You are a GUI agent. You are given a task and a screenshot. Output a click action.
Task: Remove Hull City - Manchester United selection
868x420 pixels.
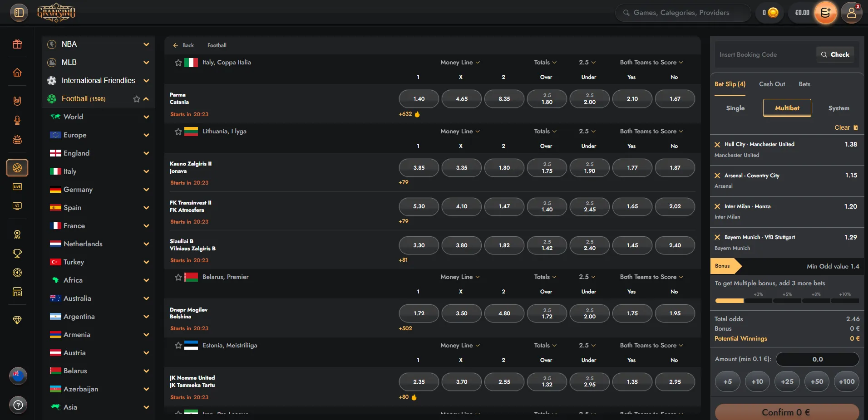[717, 145]
